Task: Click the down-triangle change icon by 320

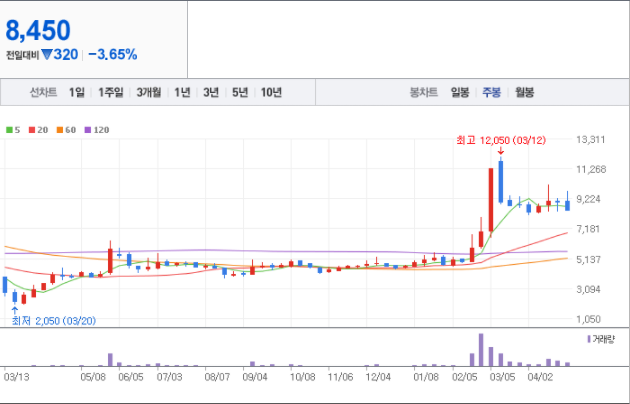Action: click(47, 54)
